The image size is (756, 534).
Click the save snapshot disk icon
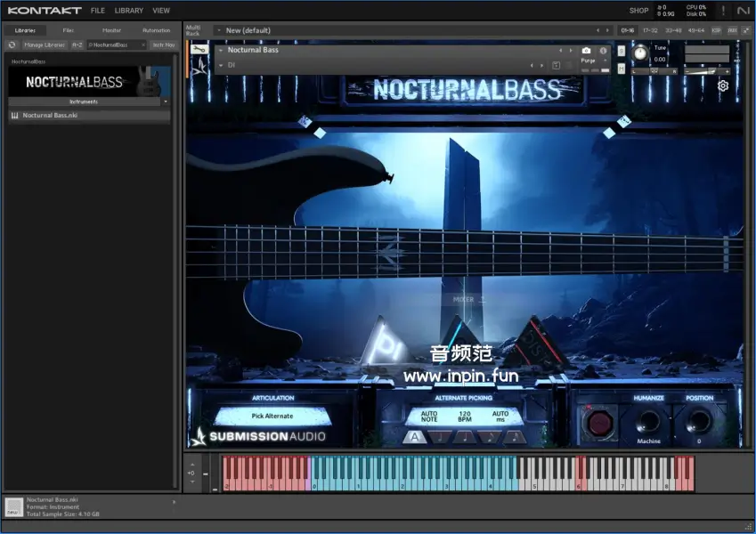(x=556, y=65)
